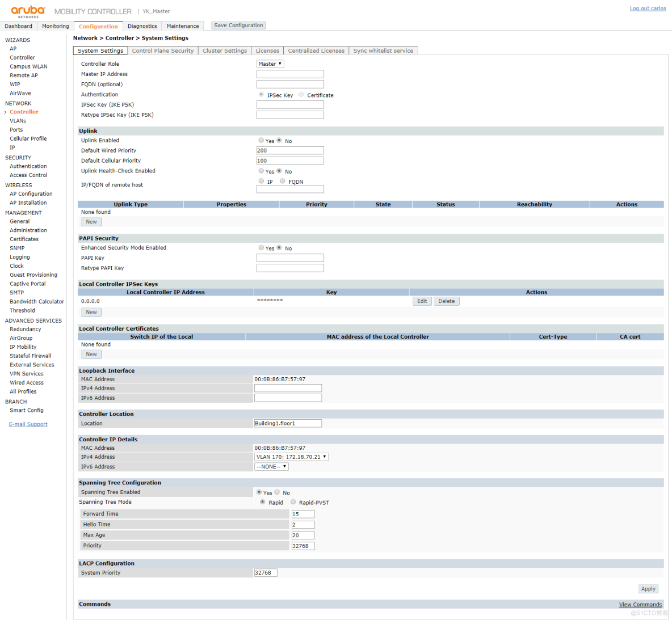Image resolution: width=672 pixels, height=620 pixels.
Task: Click Delete for local controller 0.0.0.0
Action: point(447,302)
